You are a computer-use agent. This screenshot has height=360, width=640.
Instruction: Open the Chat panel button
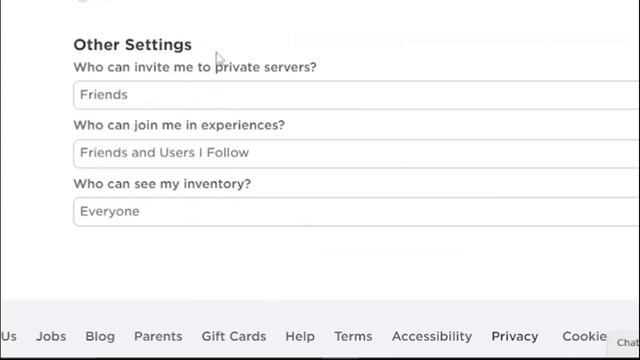(x=625, y=342)
